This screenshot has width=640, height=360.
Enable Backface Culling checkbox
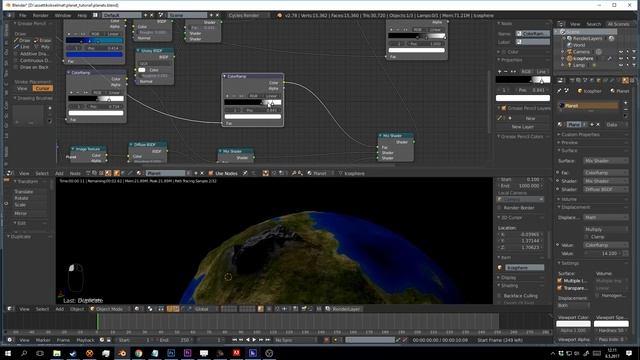coord(500,296)
